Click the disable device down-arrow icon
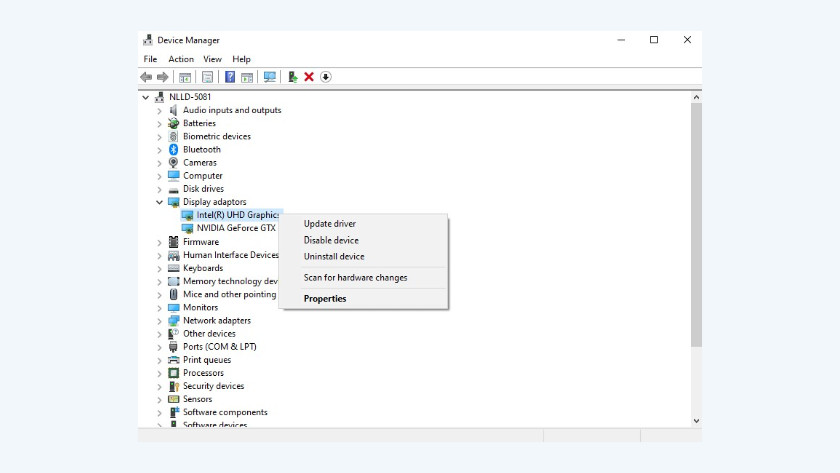 click(x=326, y=77)
